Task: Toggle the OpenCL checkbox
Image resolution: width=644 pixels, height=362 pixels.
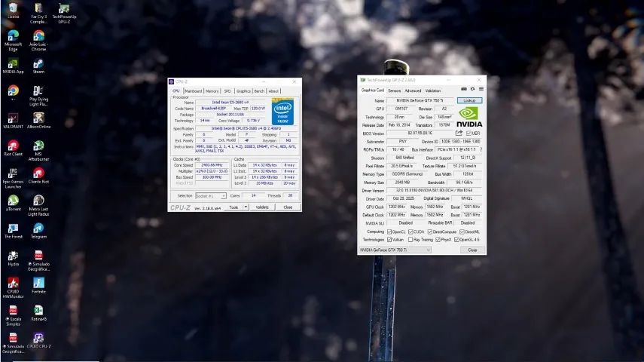Action: click(x=389, y=232)
